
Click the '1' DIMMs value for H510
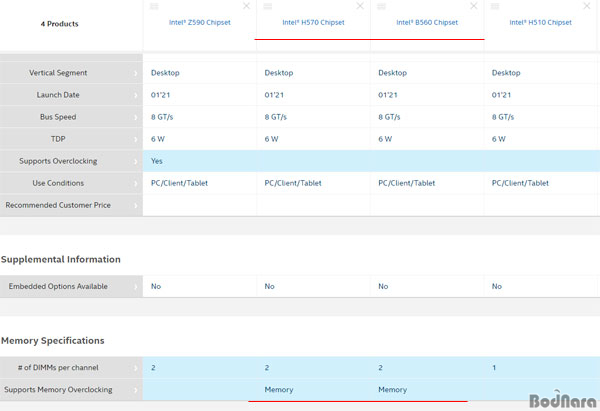pos(494,368)
